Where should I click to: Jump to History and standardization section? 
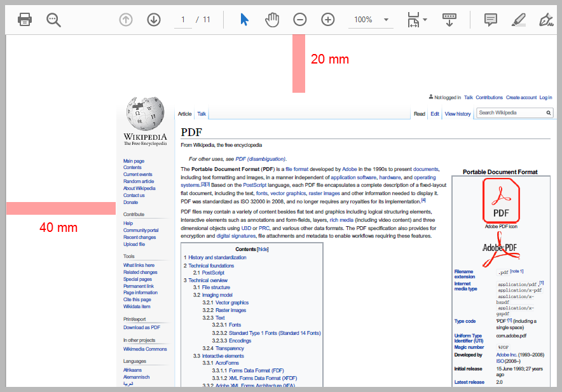pos(217,258)
